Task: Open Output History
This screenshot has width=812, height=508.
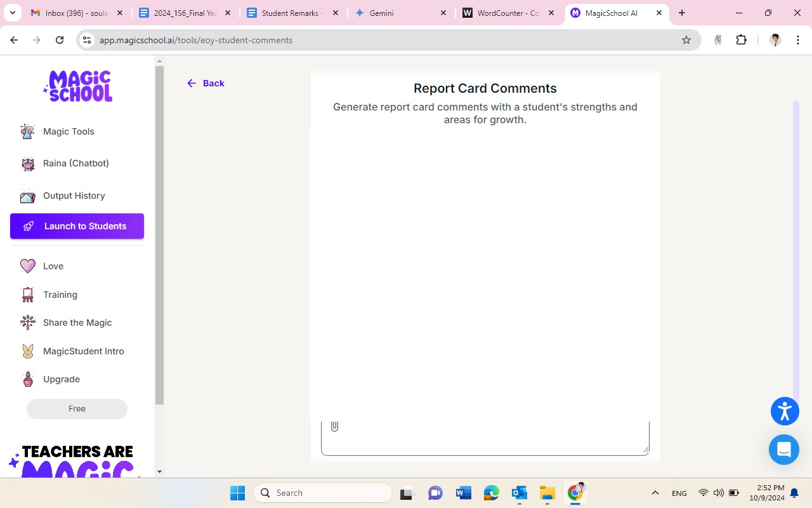Action: pyautogui.click(x=74, y=196)
